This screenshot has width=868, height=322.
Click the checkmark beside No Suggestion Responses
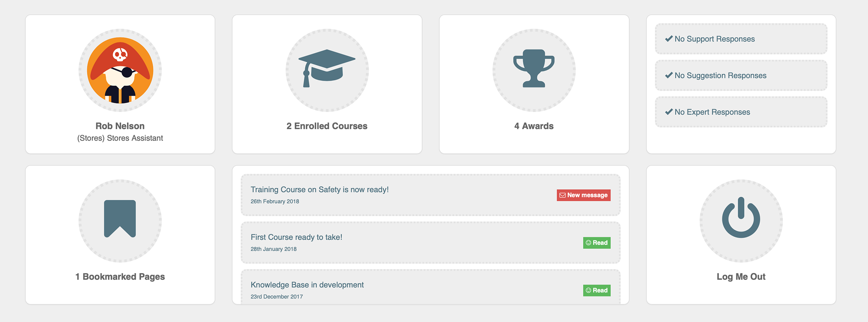(x=669, y=75)
